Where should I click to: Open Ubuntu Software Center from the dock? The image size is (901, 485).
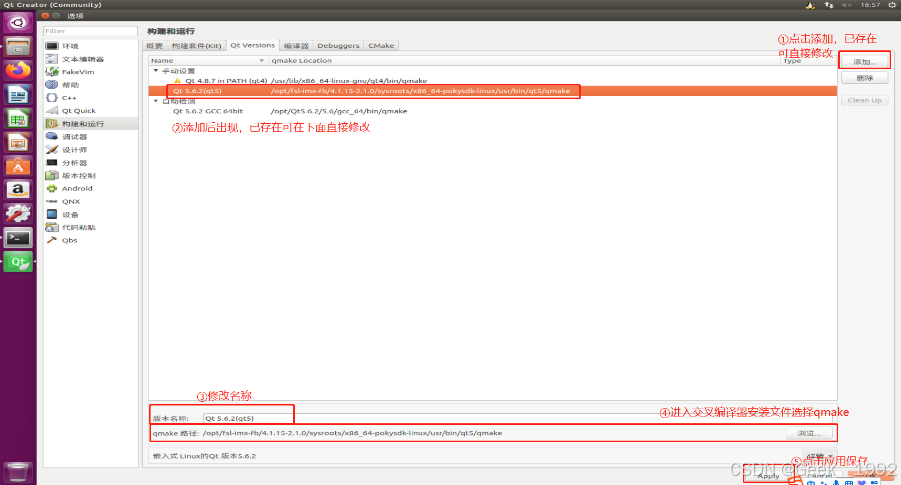(x=18, y=166)
